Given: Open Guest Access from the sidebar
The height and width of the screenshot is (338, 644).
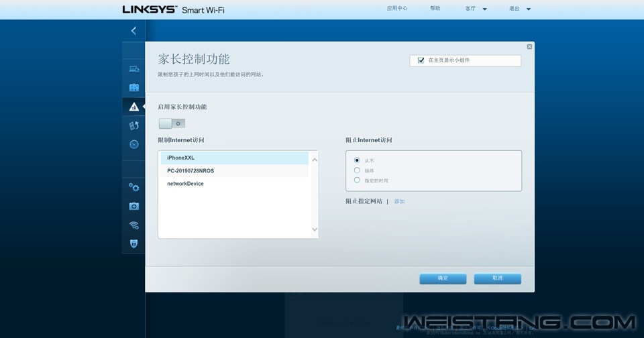Looking at the screenshot, I should pos(133,88).
